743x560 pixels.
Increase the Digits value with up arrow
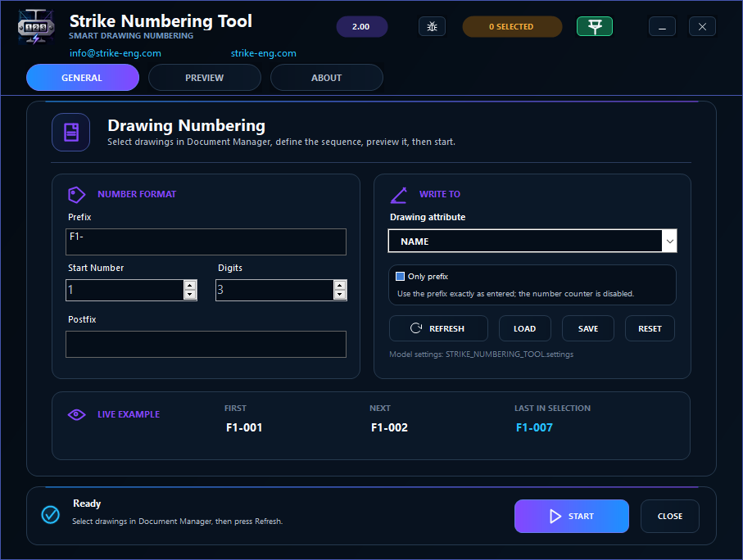pyautogui.click(x=340, y=285)
